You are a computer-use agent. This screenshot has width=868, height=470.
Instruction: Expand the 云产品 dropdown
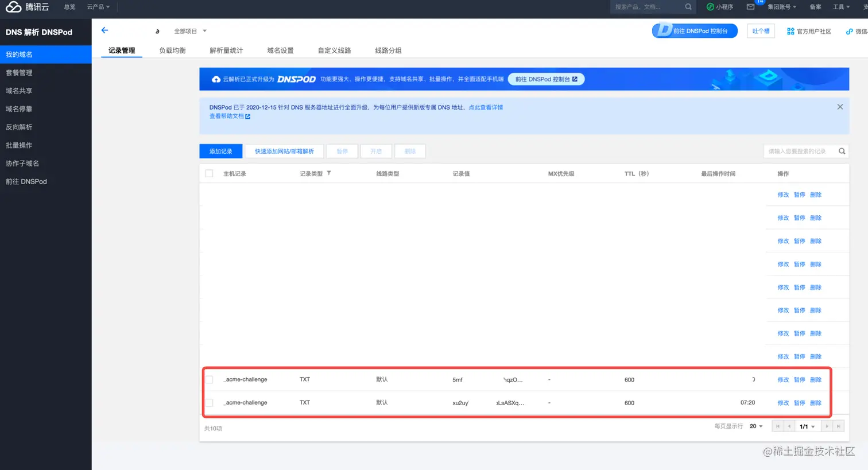tap(98, 7)
